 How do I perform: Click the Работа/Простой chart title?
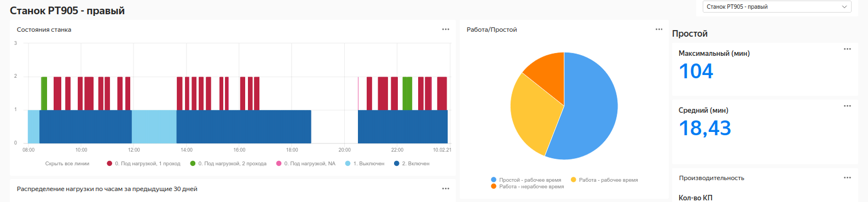tap(491, 30)
